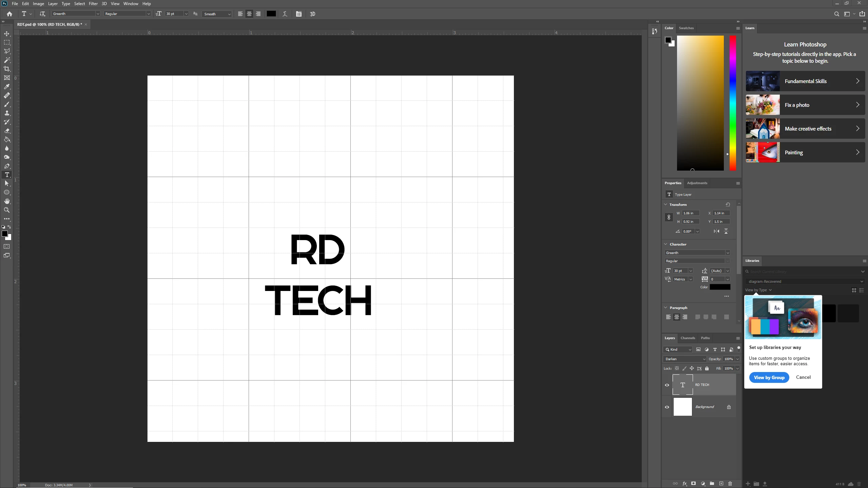Screen dimensions: 868x488
Task: Click the Delete layer trash icon
Action: coord(730,483)
